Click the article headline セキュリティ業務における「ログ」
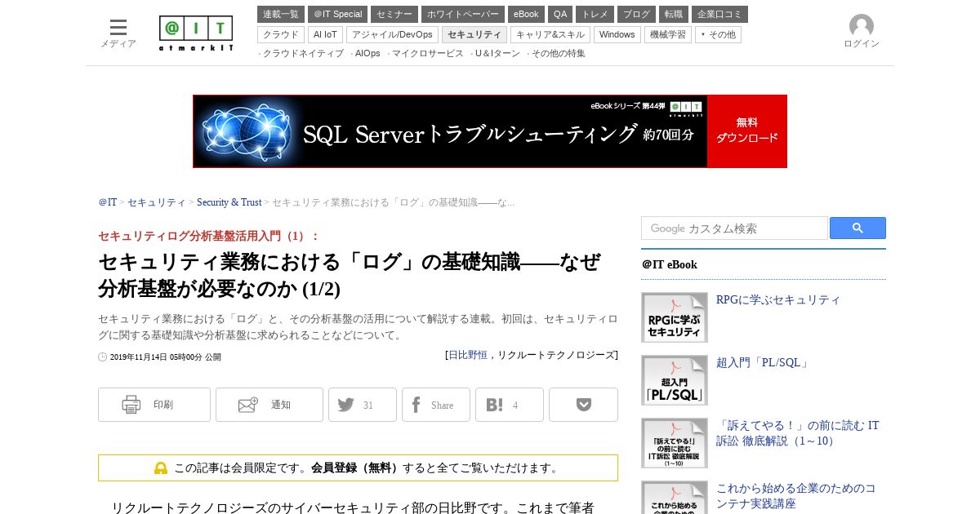The image size is (980, 514). click(350, 275)
